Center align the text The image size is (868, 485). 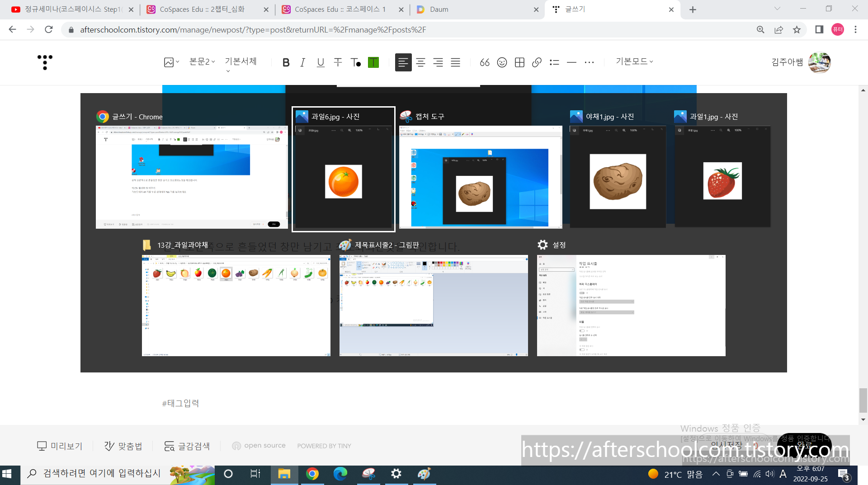click(420, 62)
